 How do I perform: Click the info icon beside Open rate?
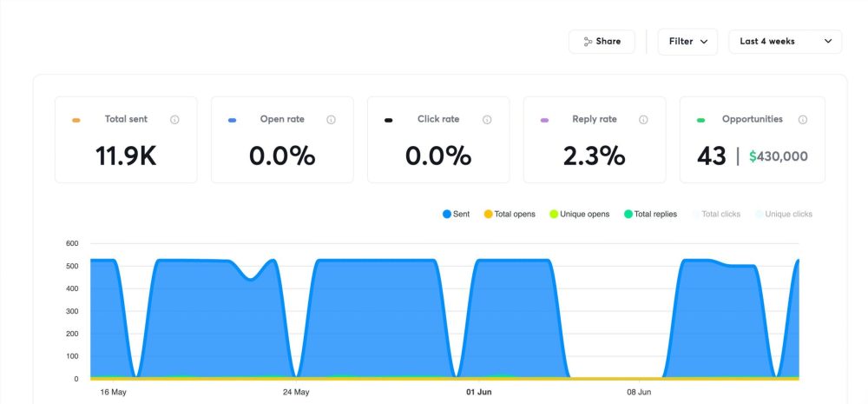pyautogui.click(x=331, y=120)
